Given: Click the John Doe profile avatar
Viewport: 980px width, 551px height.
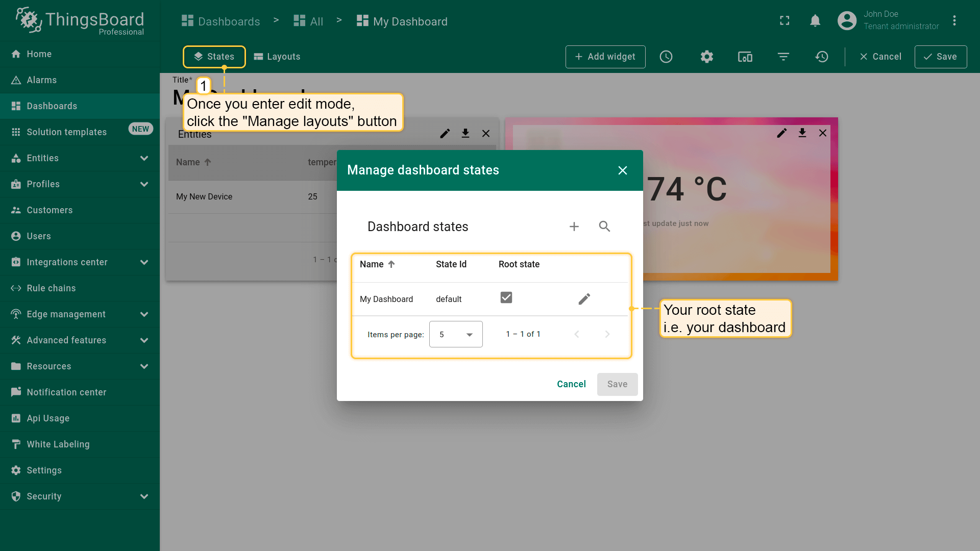Looking at the screenshot, I should pyautogui.click(x=847, y=21).
